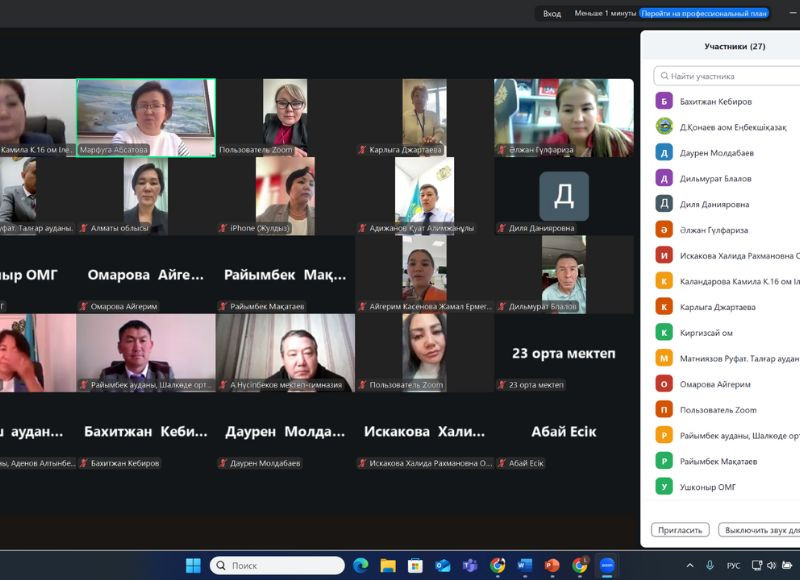
Task: Focus the Найти участника search field
Action: (730, 76)
